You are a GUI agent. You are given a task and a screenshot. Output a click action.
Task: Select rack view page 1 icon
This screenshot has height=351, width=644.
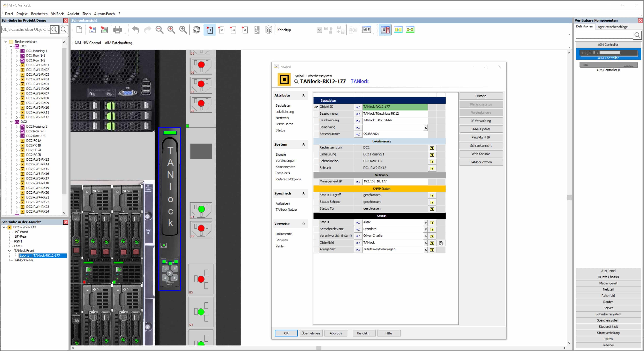pos(210,30)
